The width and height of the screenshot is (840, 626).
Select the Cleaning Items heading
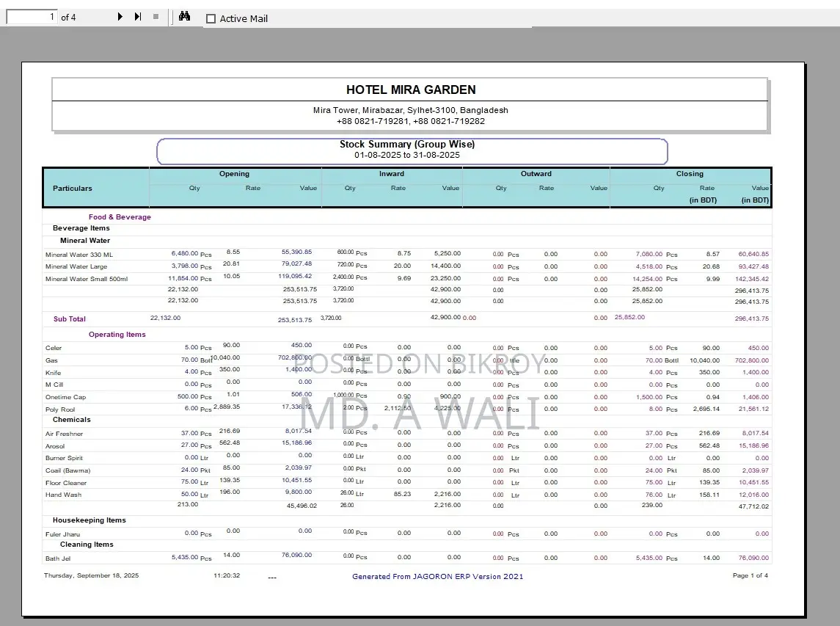point(87,545)
